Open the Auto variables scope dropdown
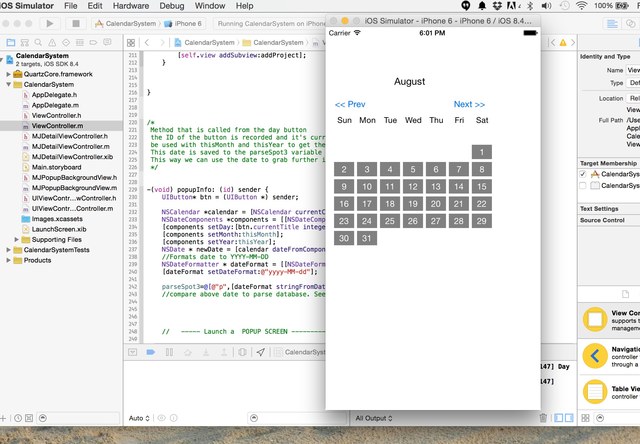The height and width of the screenshot is (444, 640). [x=139, y=418]
